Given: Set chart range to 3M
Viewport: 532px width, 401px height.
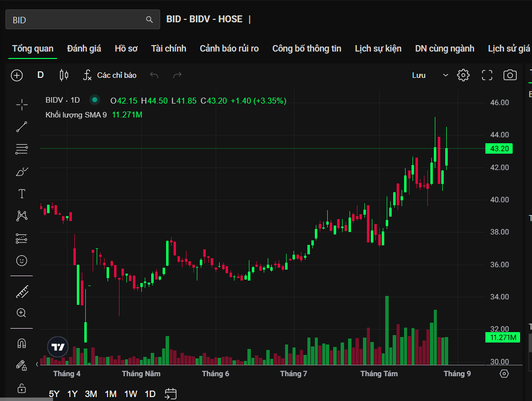Looking at the screenshot, I should tap(91, 394).
